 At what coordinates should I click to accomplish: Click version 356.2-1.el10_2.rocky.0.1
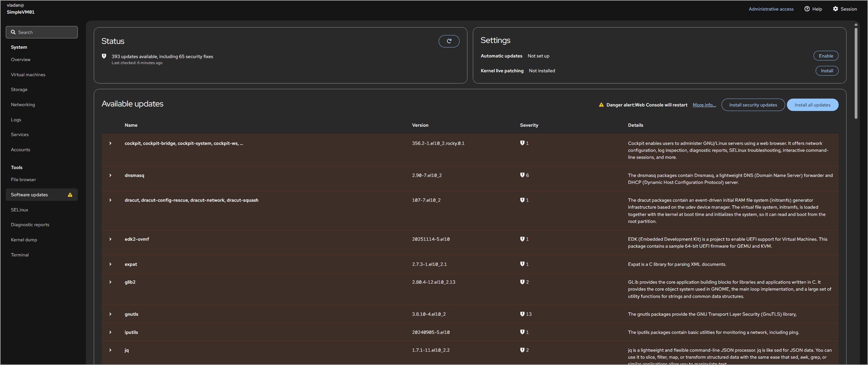pos(438,143)
